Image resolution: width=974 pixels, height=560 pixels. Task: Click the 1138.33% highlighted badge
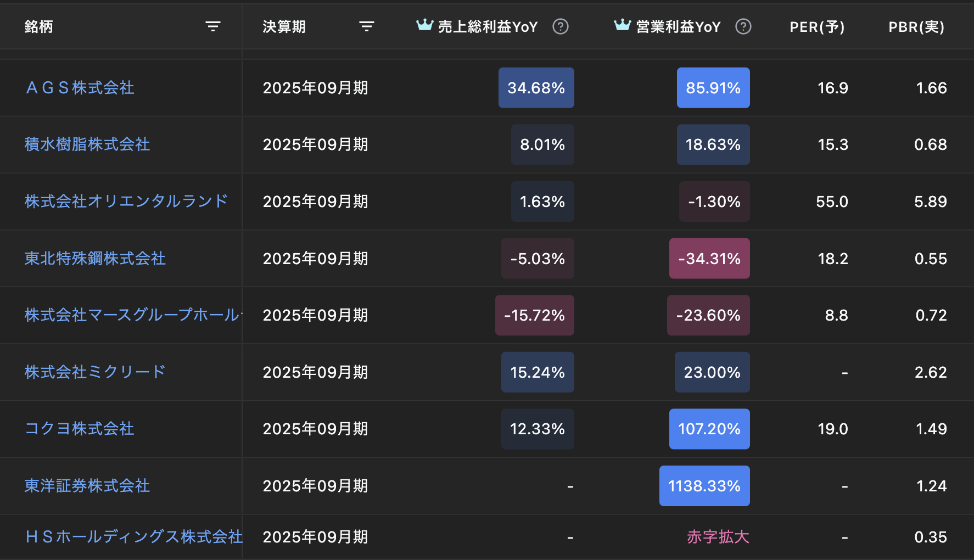704,485
